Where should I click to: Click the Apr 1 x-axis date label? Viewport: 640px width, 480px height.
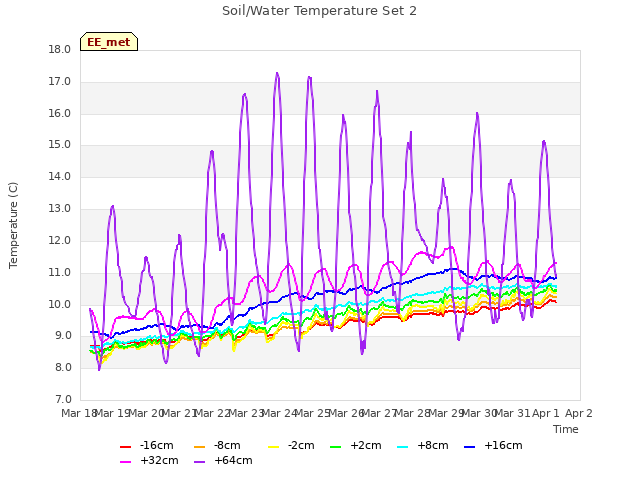(546, 413)
